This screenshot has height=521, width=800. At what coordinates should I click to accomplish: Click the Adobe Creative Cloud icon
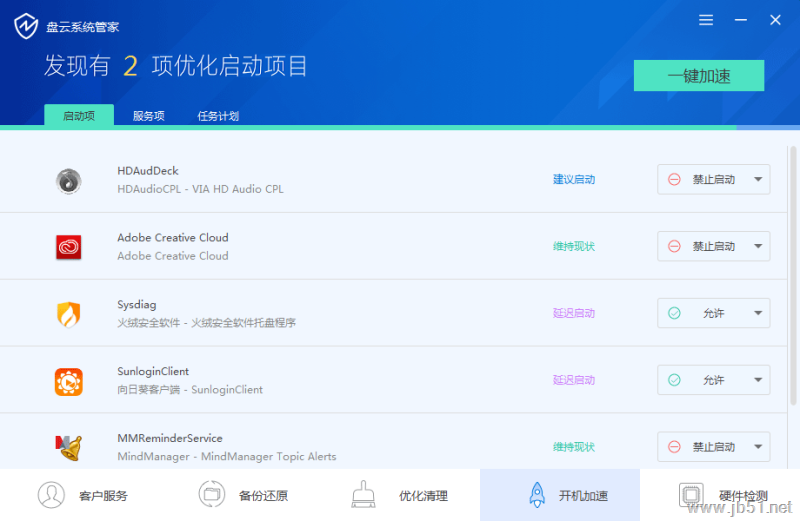point(69,247)
